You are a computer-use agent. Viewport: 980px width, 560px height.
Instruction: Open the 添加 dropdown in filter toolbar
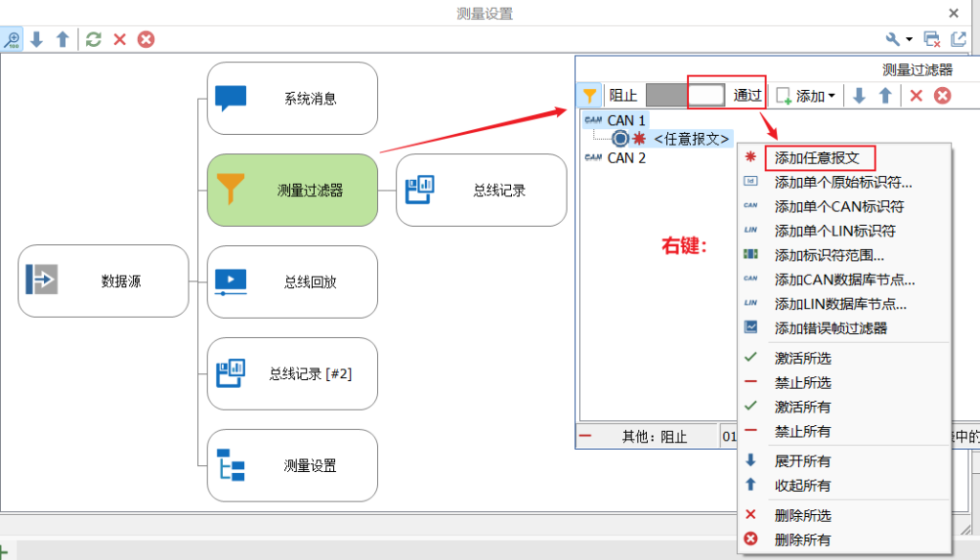(x=806, y=95)
